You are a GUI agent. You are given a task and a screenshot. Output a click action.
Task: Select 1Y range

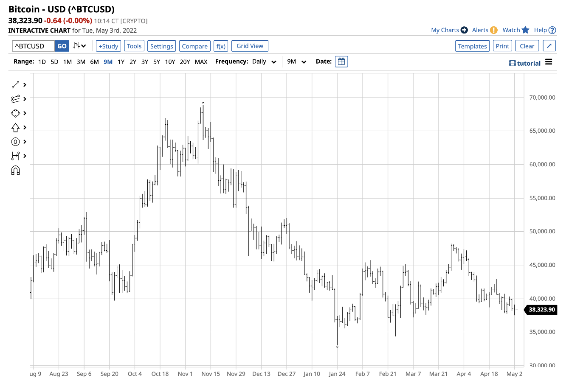coord(121,62)
